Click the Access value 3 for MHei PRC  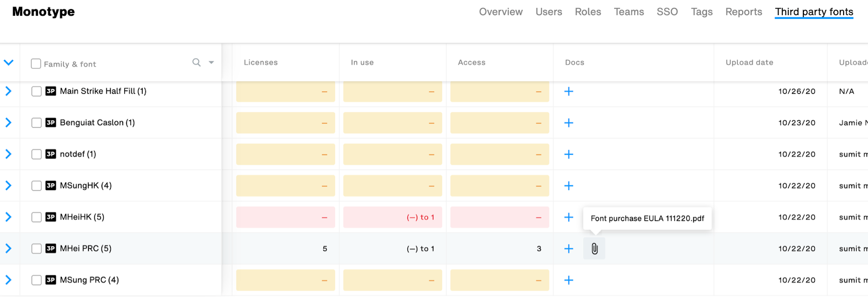point(539,249)
